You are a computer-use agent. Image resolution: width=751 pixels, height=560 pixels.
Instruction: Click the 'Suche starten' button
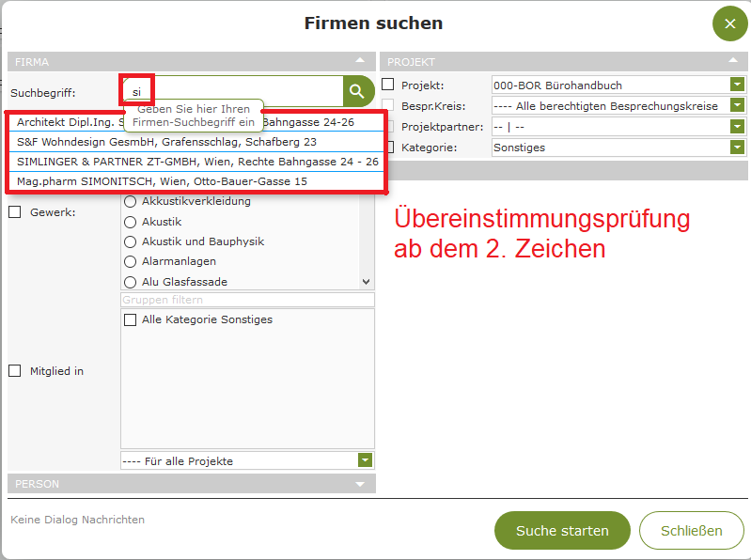562,531
